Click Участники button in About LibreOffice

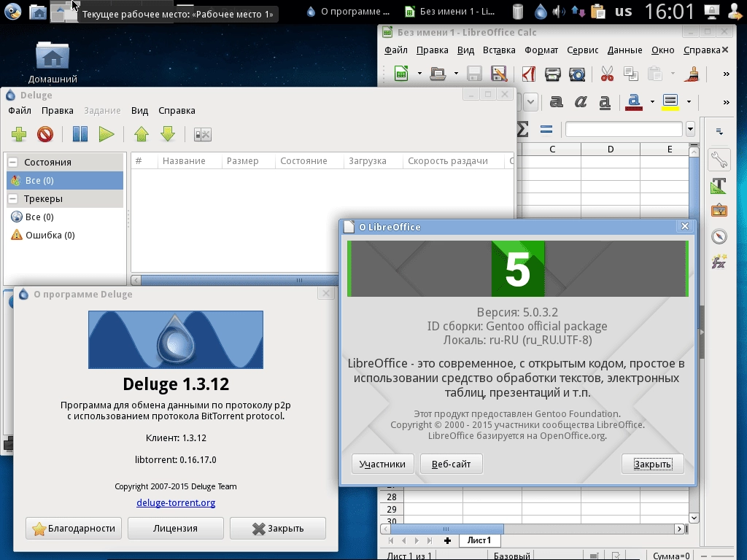(382, 464)
